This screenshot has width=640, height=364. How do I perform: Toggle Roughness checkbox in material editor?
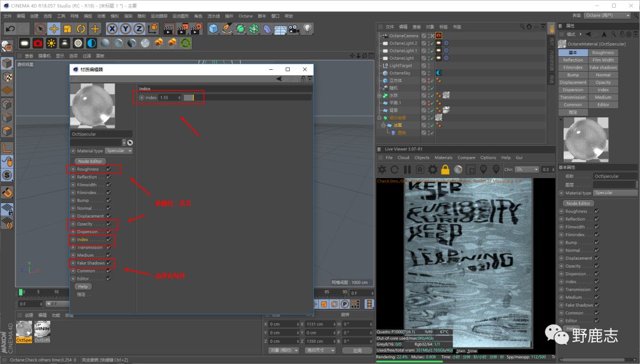pos(109,169)
